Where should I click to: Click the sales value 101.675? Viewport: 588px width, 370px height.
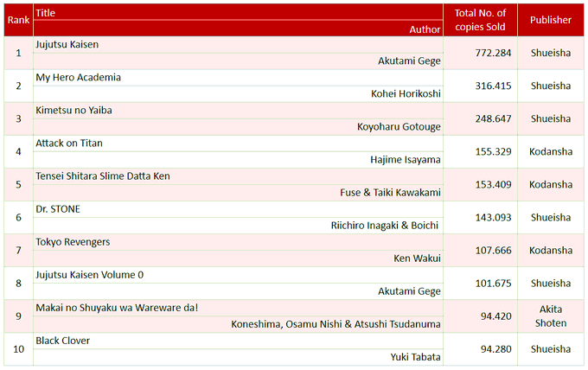click(493, 284)
